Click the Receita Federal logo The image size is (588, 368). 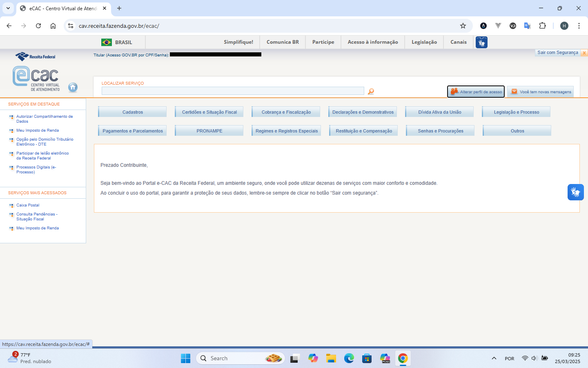[x=36, y=56]
